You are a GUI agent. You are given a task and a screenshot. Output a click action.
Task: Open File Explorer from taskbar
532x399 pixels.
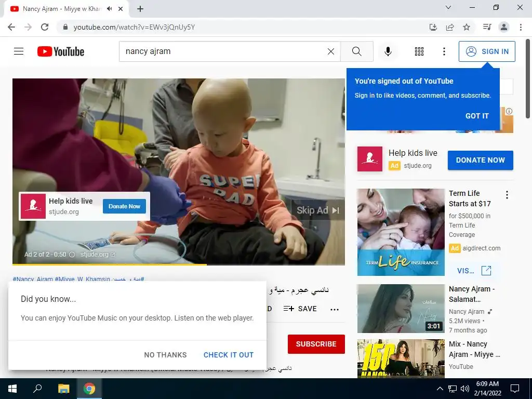pyautogui.click(x=63, y=389)
